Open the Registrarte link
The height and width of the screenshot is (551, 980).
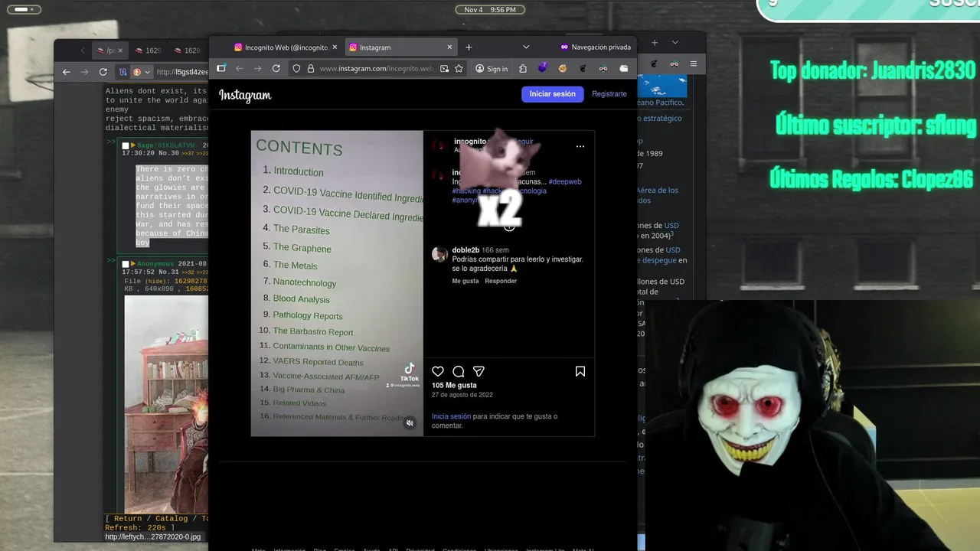(x=609, y=94)
